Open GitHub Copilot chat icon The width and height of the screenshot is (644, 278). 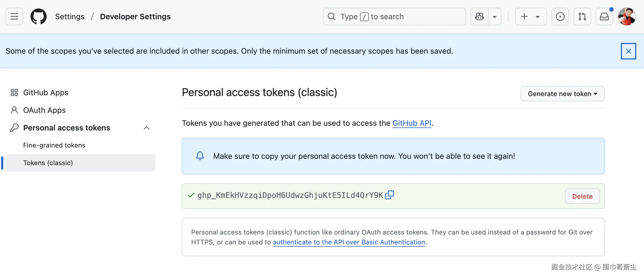[x=480, y=17]
